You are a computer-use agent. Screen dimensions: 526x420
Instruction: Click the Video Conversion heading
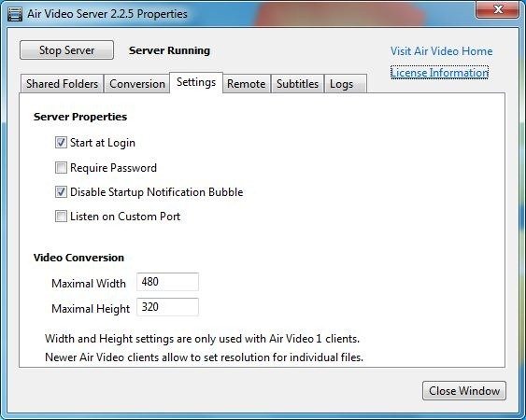[78, 258]
